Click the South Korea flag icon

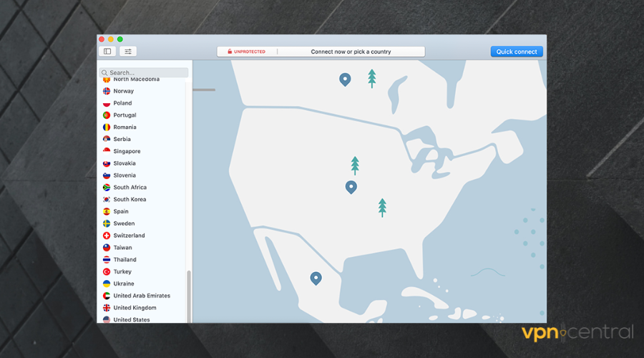click(x=107, y=199)
